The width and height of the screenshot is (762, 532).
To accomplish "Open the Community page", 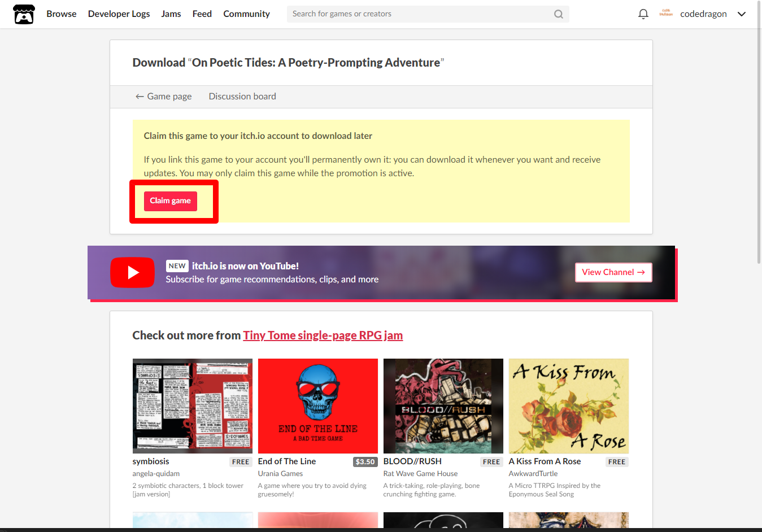I will pyautogui.click(x=246, y=14).
